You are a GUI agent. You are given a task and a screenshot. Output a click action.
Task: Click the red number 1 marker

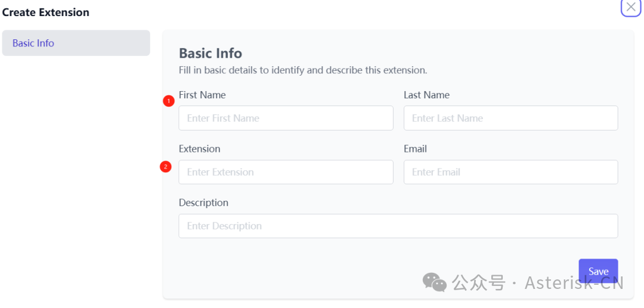coord(169,101)
